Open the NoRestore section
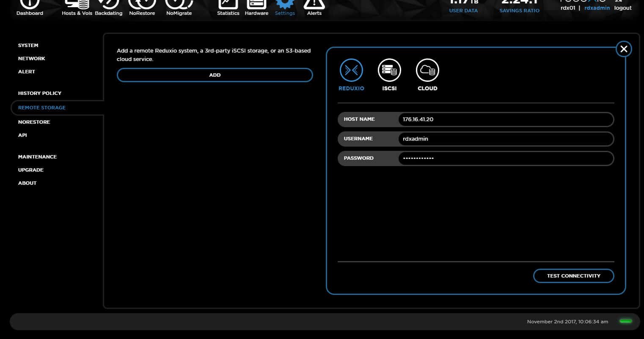This screenshot has height=339, width=644. coord(142,8)
